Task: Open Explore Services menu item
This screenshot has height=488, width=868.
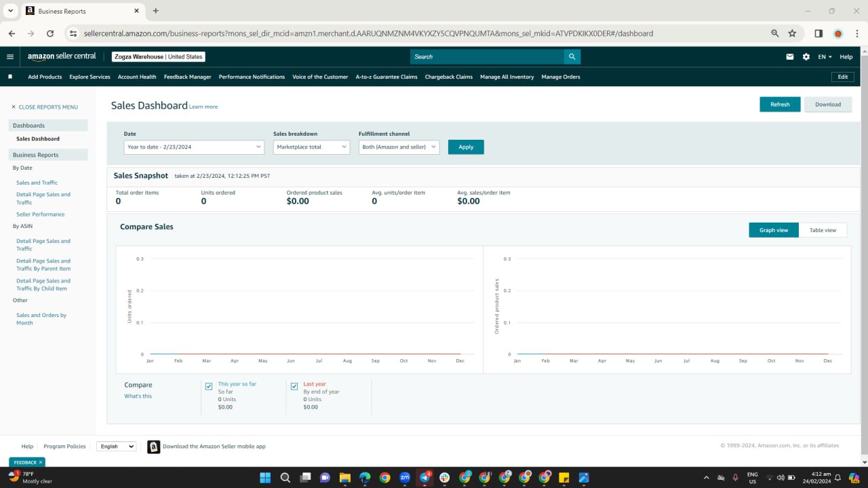Action: [90, 77]
